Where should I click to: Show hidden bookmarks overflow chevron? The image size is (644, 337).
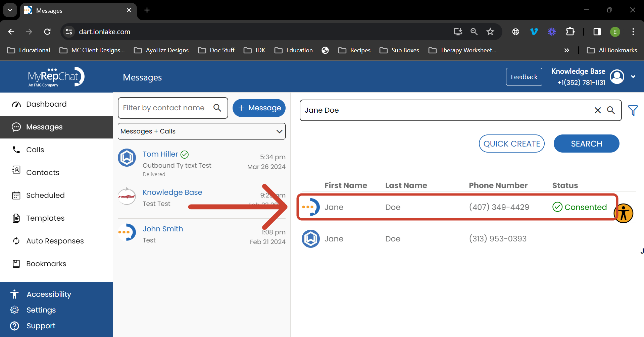[566, 50]
